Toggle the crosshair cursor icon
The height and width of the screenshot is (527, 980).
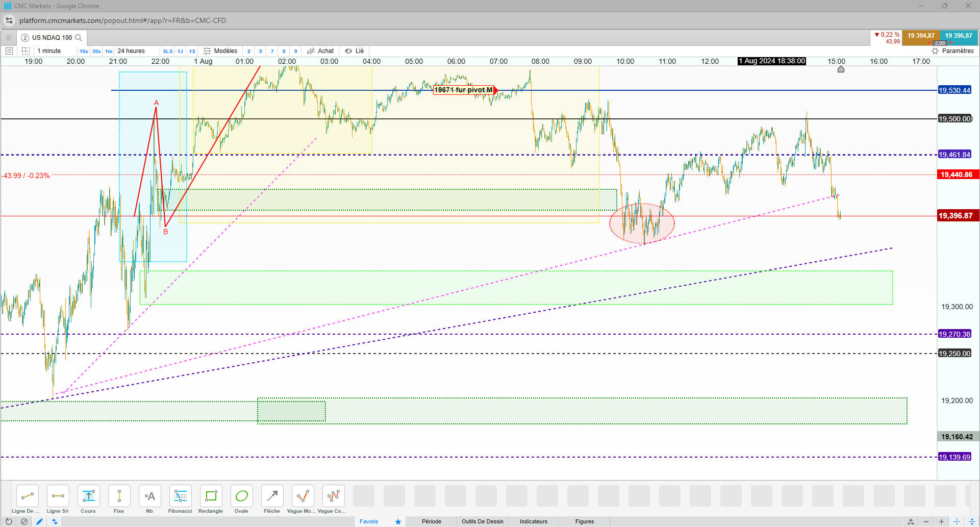pos(957,521)
